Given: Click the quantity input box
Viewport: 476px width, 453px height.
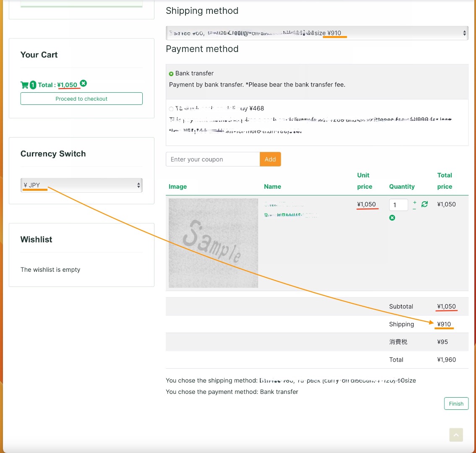Looking at the screenshot, I should point(398,205).
